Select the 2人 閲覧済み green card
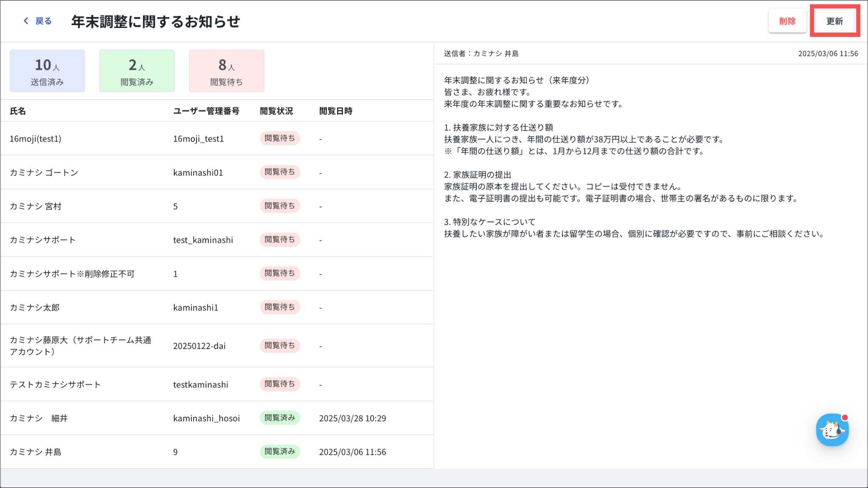The image size is (868, 488). 137,71
